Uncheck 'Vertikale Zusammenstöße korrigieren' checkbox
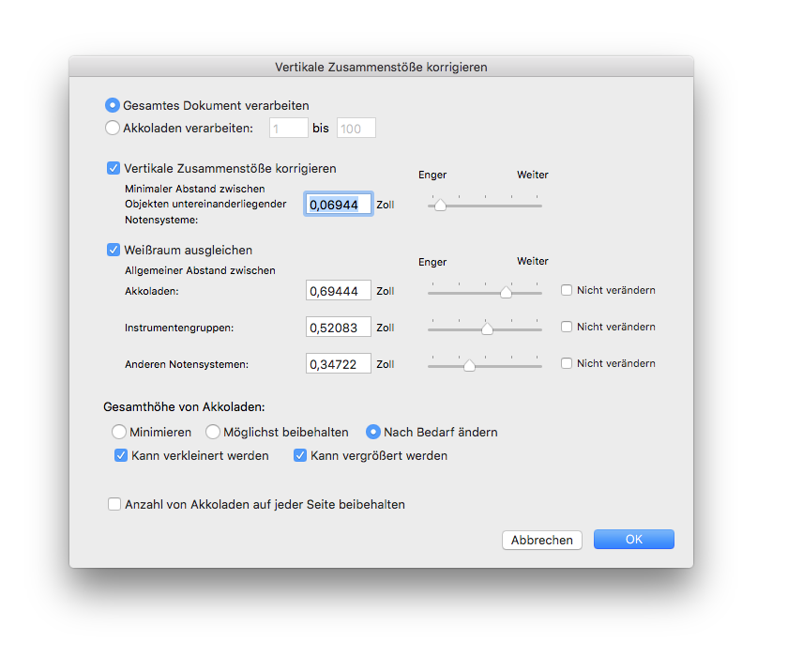803x672 pixels. (x=114, y=169)
